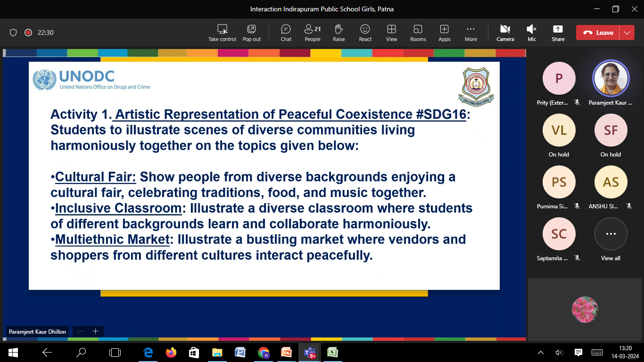Expand the Leave options arrow
The width and height of the screenshot is (644, 362).
click(627, 33)
